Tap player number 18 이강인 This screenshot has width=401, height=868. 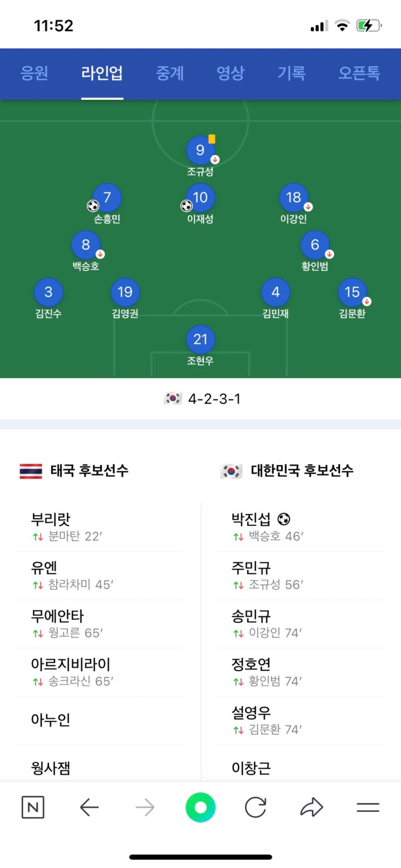(293, 198)
